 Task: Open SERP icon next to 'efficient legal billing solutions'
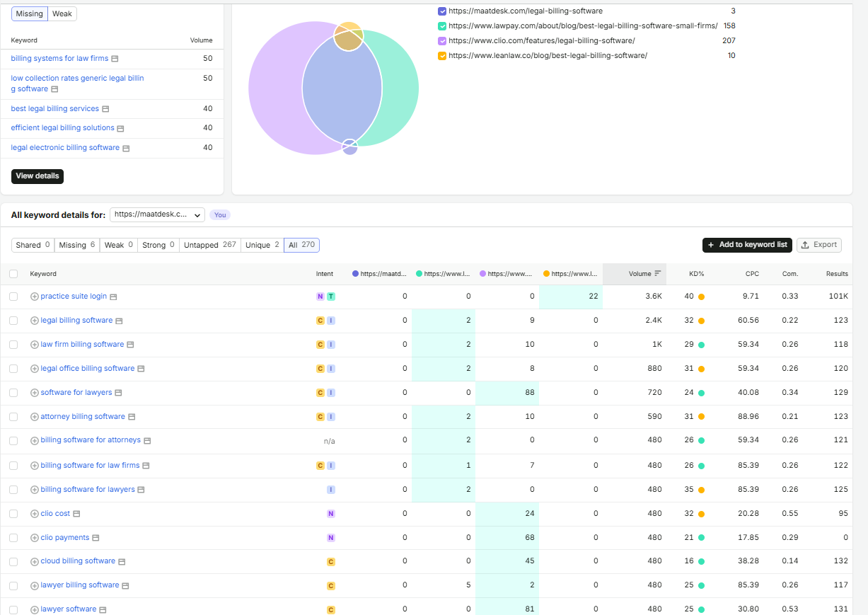(x=120, y=129)
